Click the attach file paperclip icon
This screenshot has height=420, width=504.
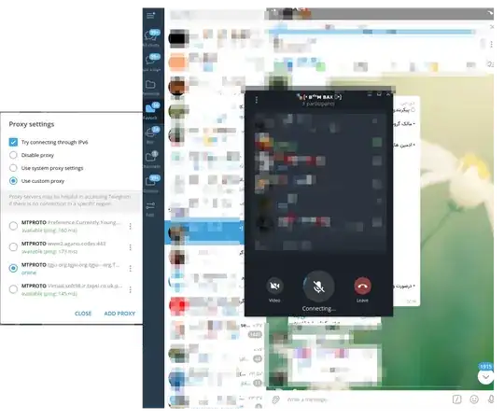pos(275,399)
